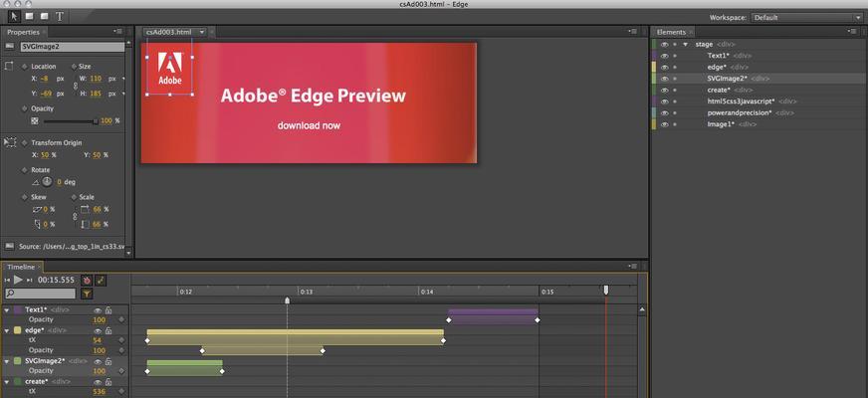Switch to the Properties tab
The image size is (868, 398).
coord(23,32)
